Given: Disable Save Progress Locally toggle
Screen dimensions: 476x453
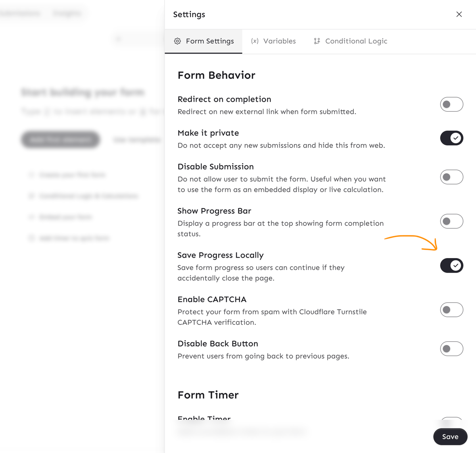Looking at the screenshot, I should [x=451, y=266].
